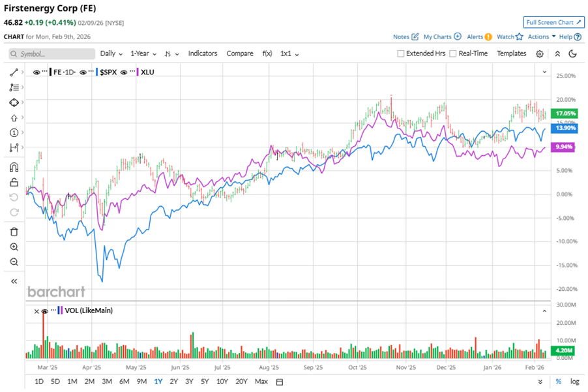Screen dimensions: 588x392
Task: Open the Fibonacci/annotation list tool
Action: coord(14,87)
